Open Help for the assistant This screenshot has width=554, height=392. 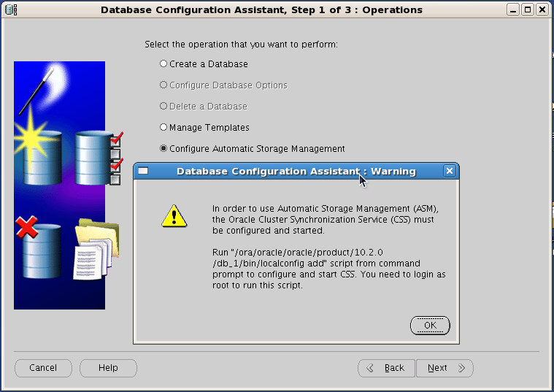[x=108, y=368]
